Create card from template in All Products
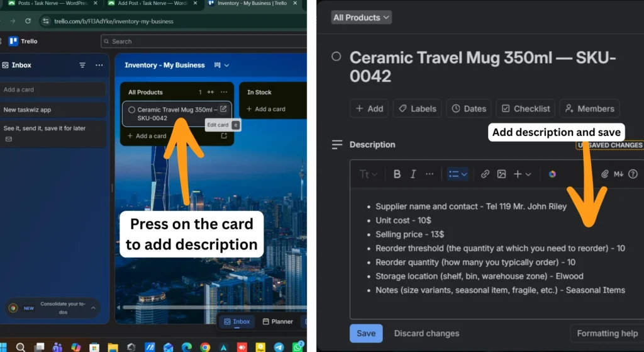The image size is (644, 352). tap(224, 136)
